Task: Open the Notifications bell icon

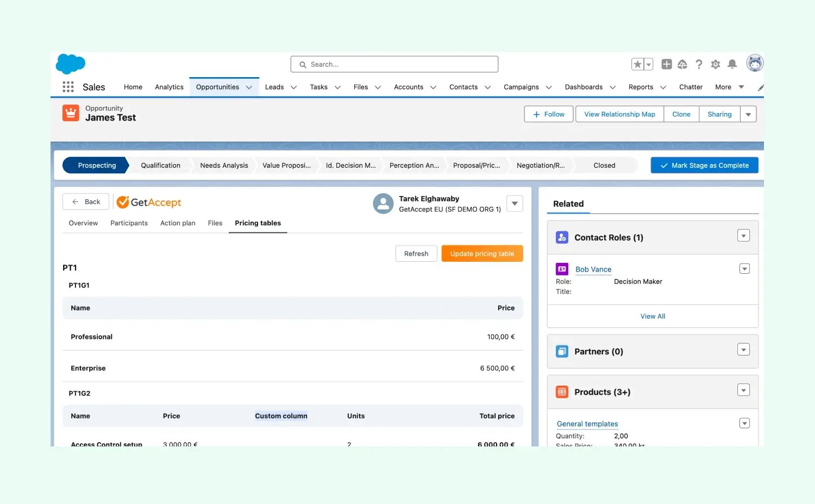Action: [x=732, y=64]
